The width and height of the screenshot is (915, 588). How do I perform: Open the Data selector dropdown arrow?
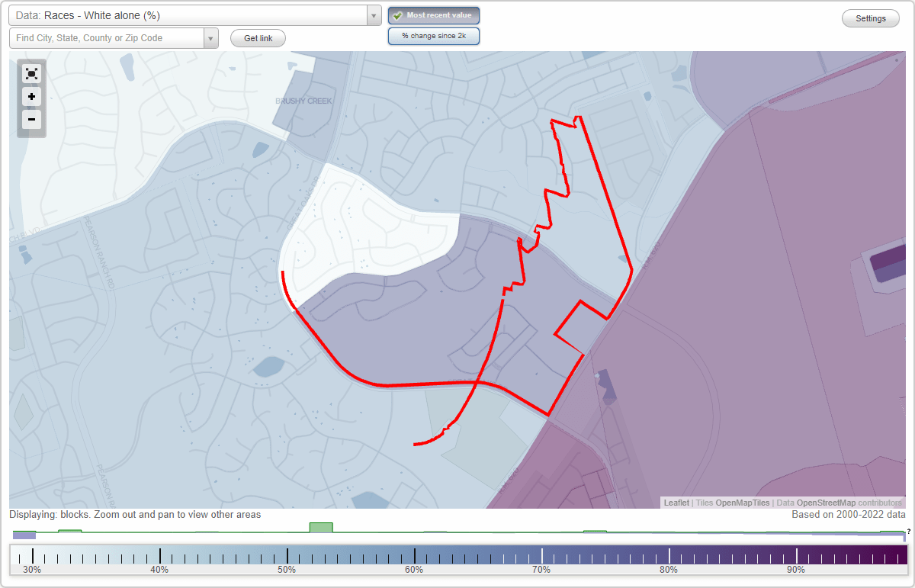pos(374,15)
